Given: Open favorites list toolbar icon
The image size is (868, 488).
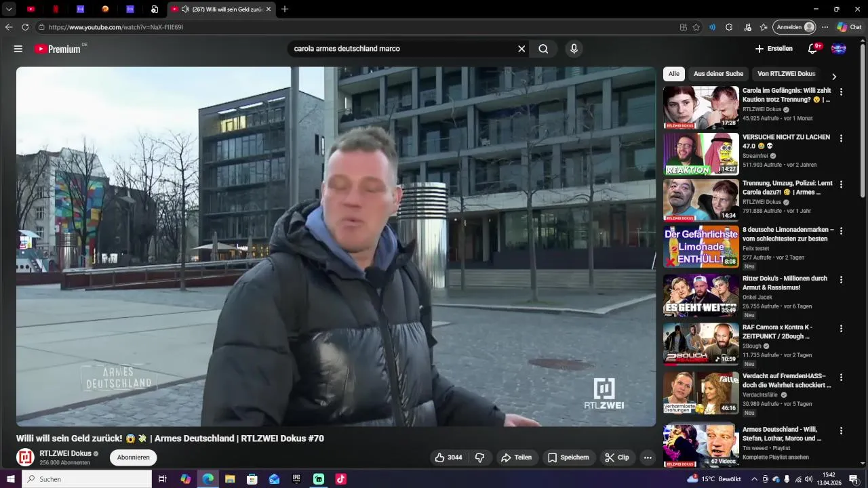Looking at the screenshot, I should point(764,27).
